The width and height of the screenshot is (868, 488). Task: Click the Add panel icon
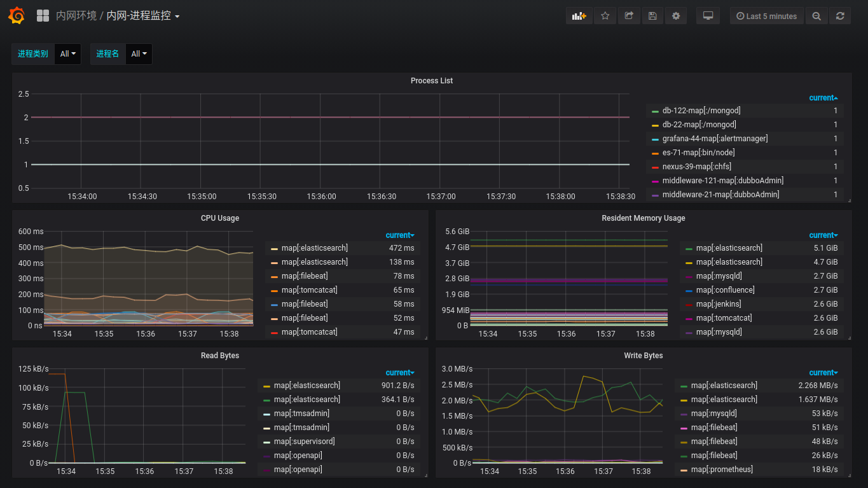click(x=579, y=16)
